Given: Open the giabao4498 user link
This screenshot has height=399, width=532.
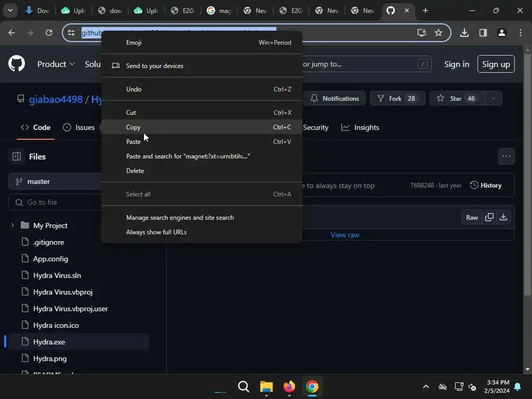Looking at the screenshot, I should coord(56,99).
